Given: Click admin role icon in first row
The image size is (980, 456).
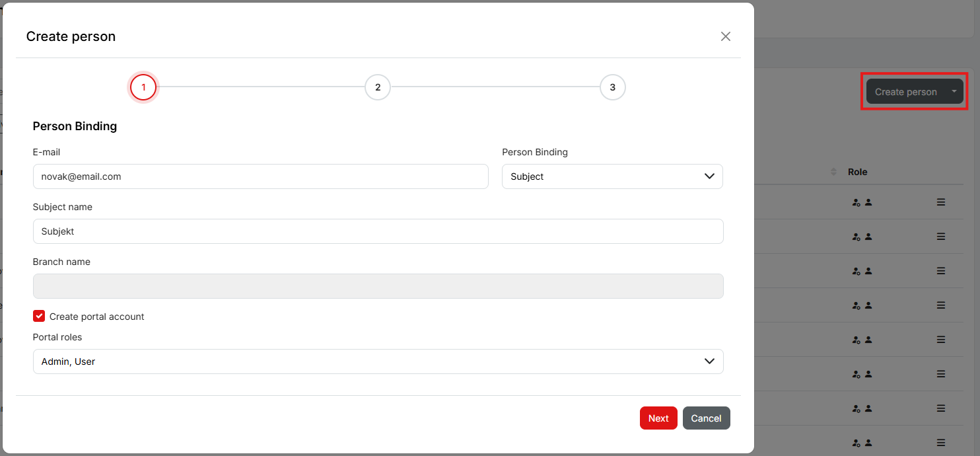Looking at the screenshot, I should [x=856, y=203].
